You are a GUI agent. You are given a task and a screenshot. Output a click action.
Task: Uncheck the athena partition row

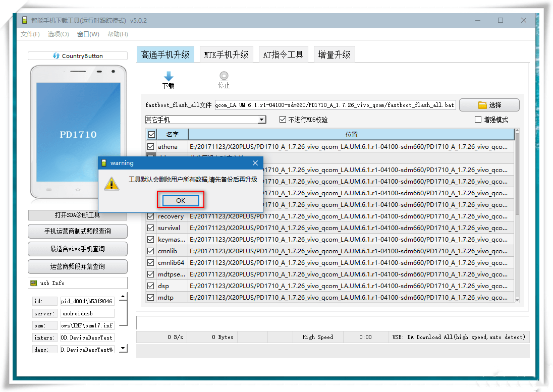coord(150,146)
